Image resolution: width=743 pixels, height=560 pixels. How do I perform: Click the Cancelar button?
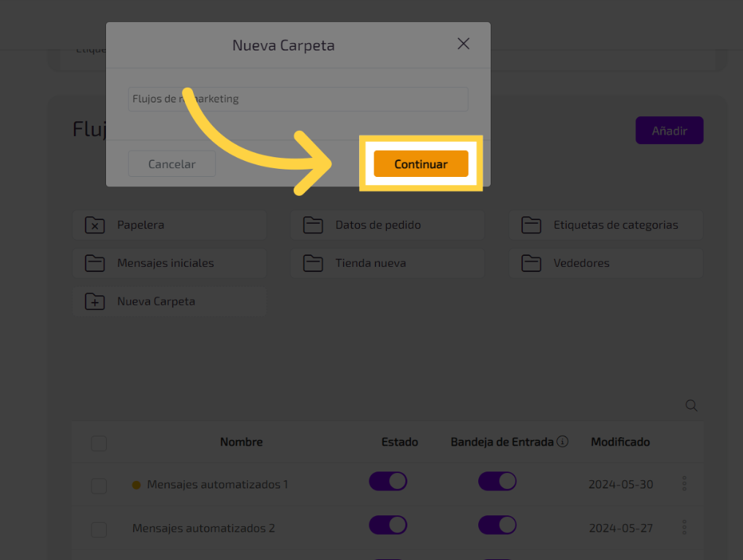[171, 164]
